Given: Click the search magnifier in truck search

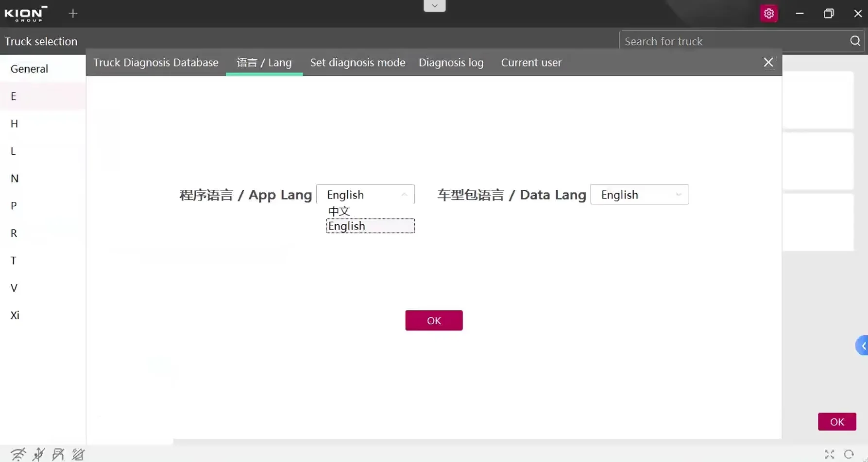Looking at the screenshot, I should pos(855,41).
